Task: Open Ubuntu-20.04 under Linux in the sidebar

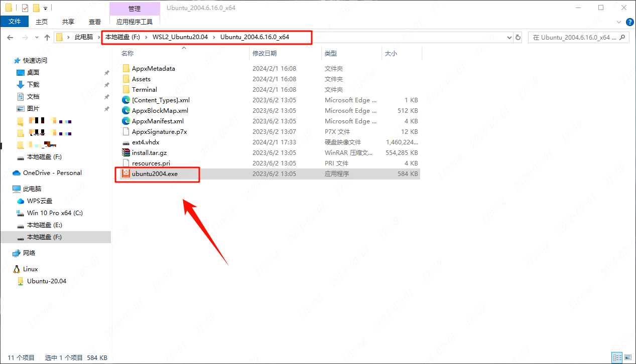Action: (47, 281)
